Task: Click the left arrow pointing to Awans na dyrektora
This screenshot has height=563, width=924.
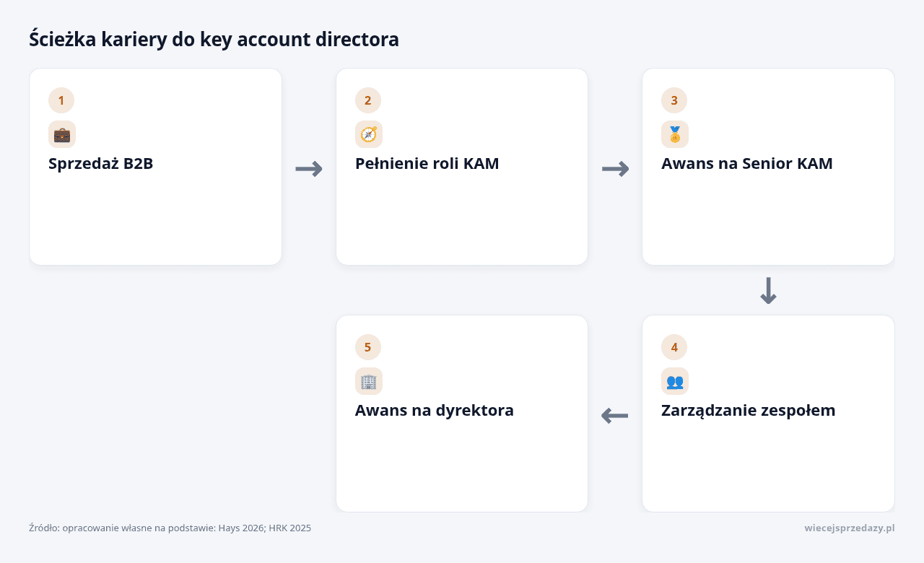Action: tap(615, 416)
